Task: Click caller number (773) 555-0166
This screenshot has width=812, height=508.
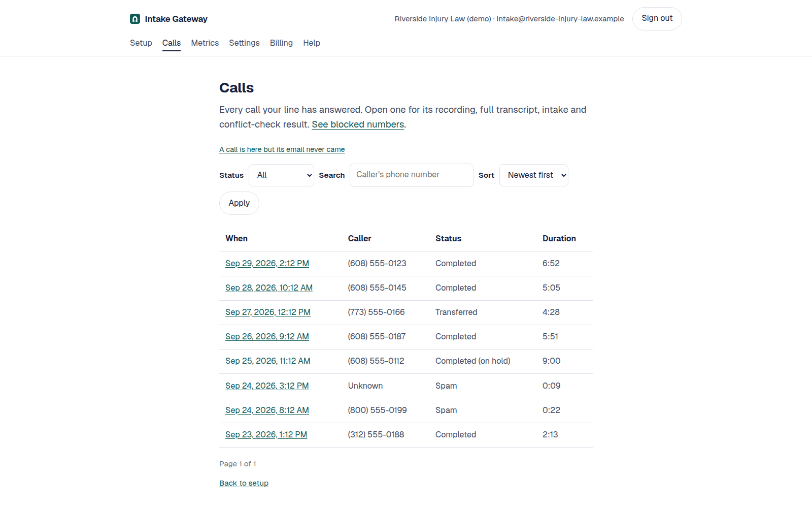Action: point(376,312)
